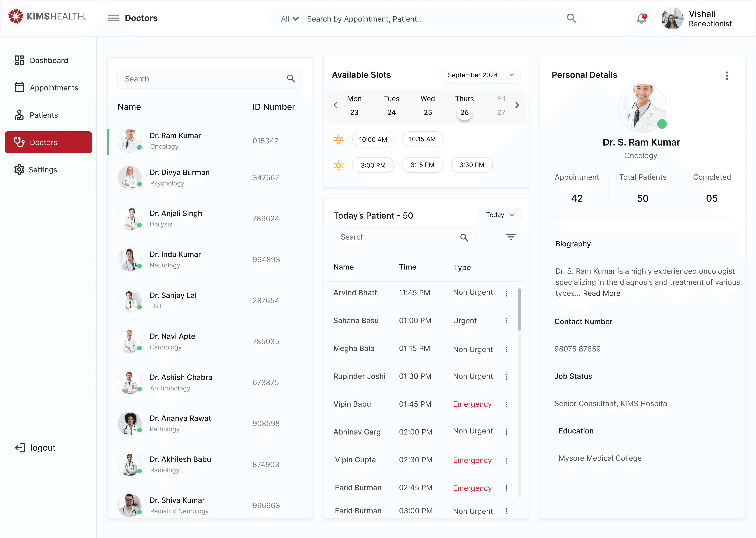Viewport: 756px width, 538px height.
Task: Open the filter icon in Today's Patient
Action: click(510, 237)
